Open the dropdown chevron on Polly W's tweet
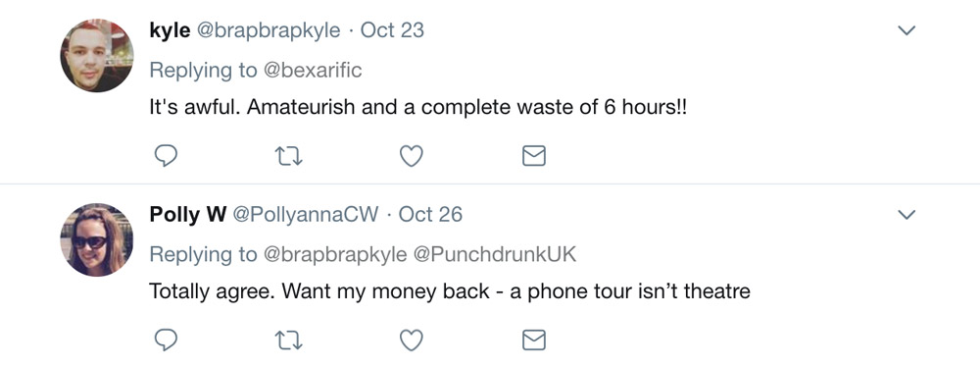The width and height of the screenshot is (980, 367). coord(906,215)
